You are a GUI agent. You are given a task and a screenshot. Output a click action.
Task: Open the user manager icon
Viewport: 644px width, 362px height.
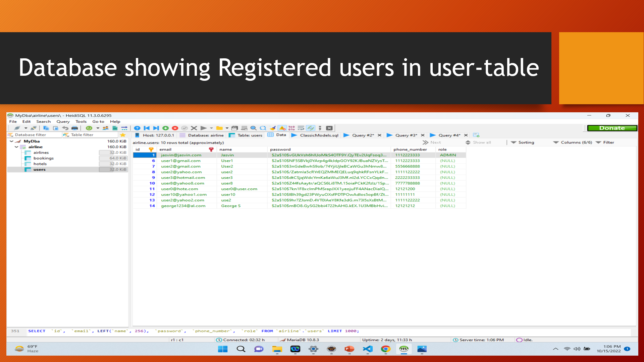coord(105,128)
